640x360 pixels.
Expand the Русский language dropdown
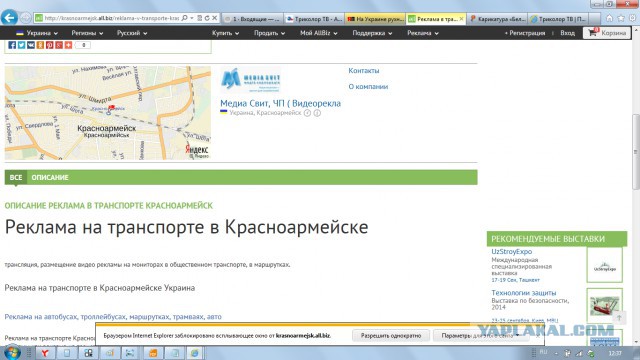132,33
